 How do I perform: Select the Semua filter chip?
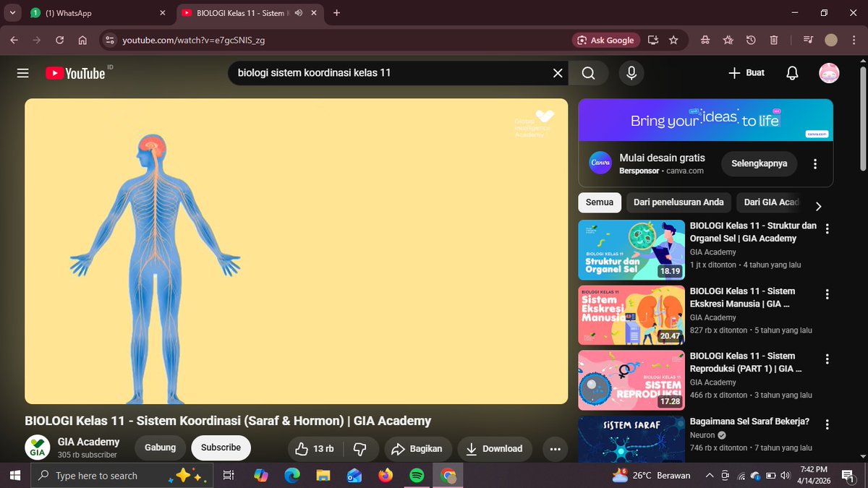coord(600,202)
